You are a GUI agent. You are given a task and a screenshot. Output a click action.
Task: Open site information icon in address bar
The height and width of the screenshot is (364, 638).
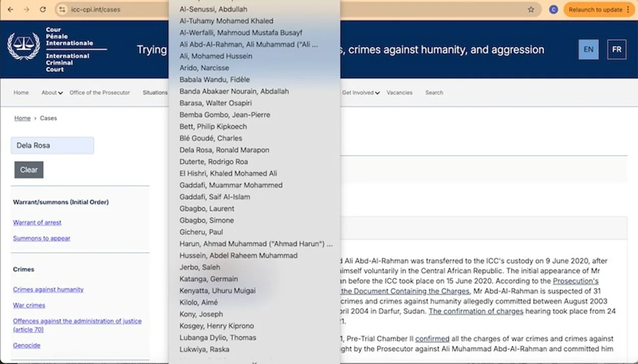coord(62,9)
